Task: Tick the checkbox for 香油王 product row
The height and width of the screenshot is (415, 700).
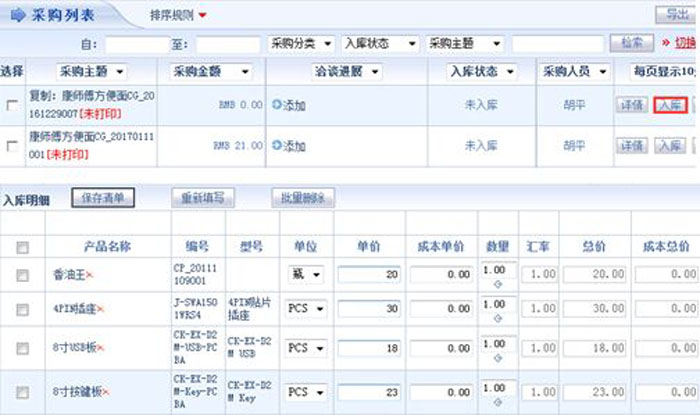Action: coord(23,274)
